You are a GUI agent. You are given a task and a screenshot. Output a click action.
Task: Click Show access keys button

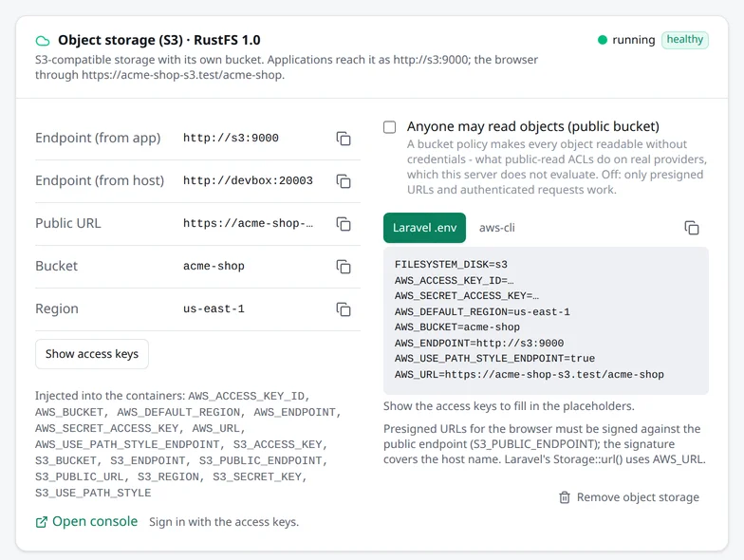click(92, 354)
